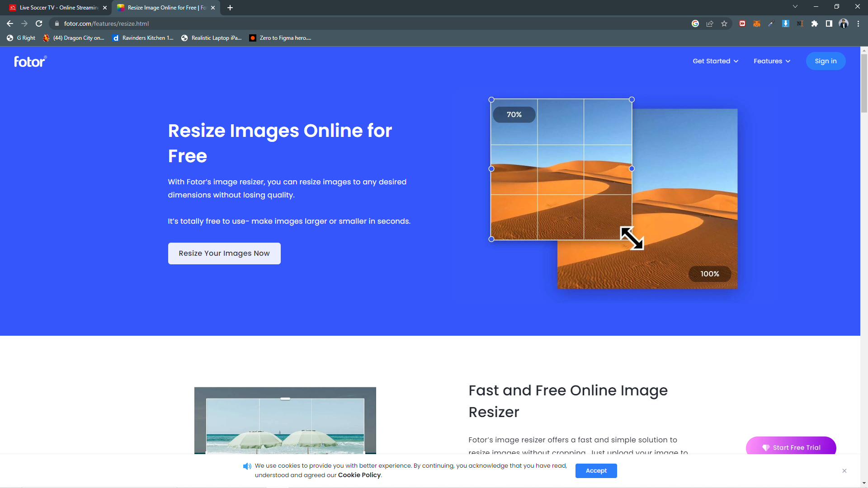The image size is (868, 488).
Task: Click the beach umbrellas preview image
Action: pyautogui.click(x=285, y=421)
